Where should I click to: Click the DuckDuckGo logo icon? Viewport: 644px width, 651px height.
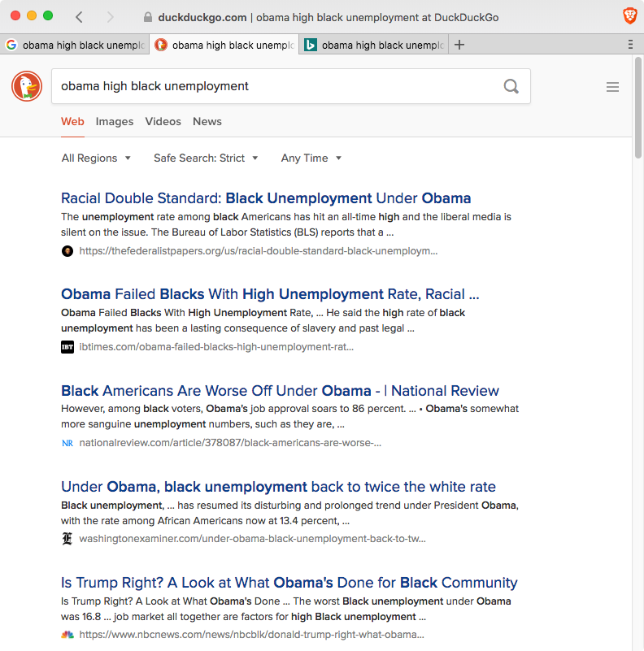(27, 86)
